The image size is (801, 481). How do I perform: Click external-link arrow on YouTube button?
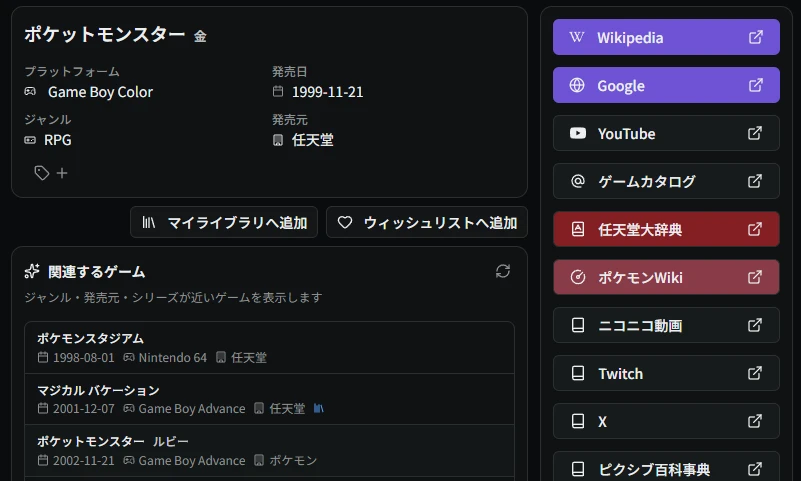pos(755,133)
